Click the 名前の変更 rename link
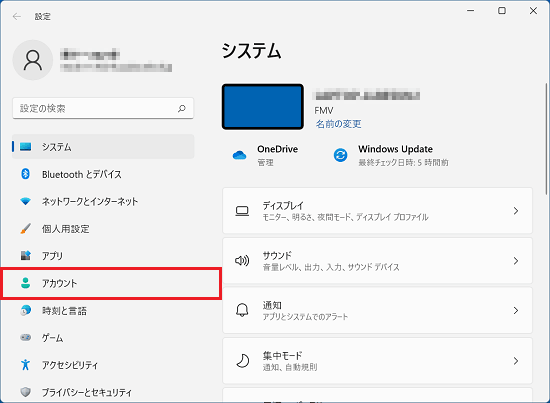The height and width of the screenshot is (403, 550). coord(338,124)
